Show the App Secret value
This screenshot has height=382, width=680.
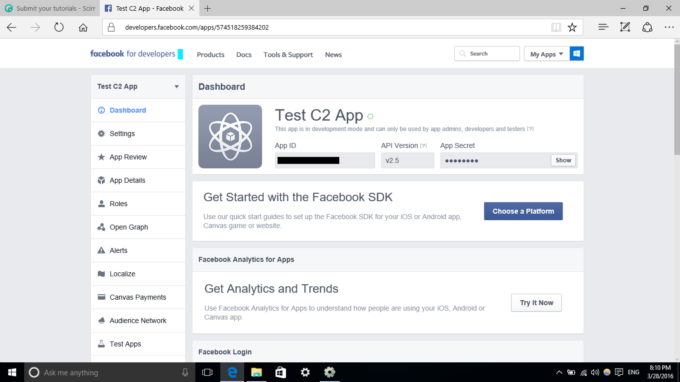563,160
